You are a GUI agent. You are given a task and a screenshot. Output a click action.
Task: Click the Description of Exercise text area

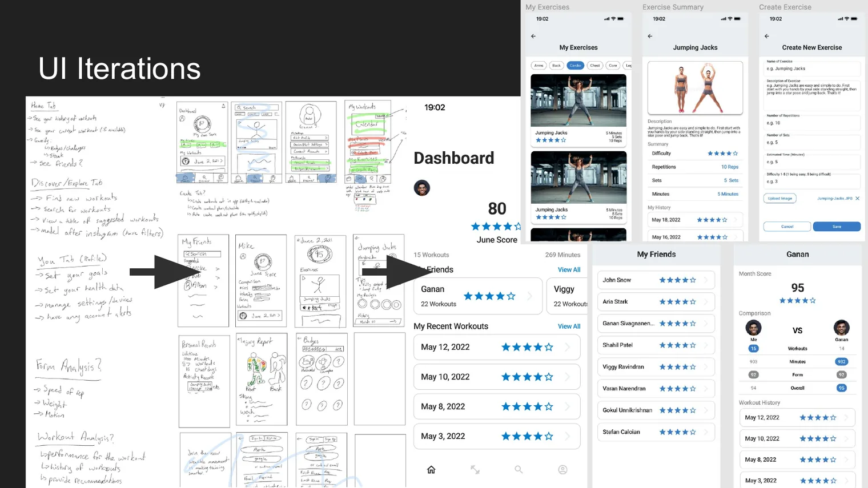(x=812, y=96)
